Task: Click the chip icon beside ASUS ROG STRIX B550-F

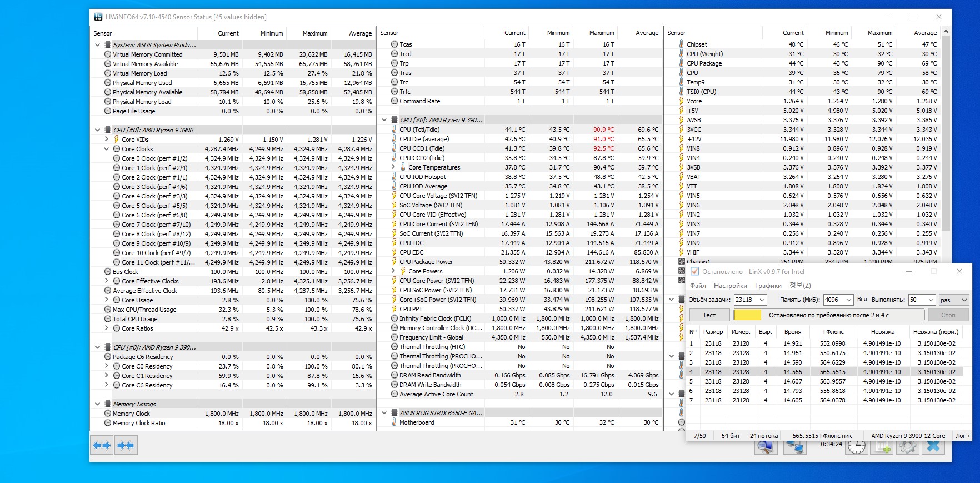Action: click(394, 413)
